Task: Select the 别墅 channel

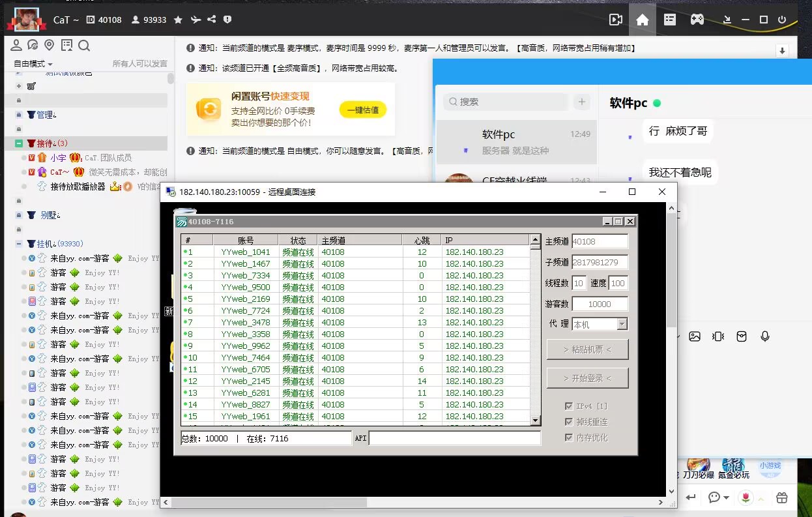Action: 49,215
